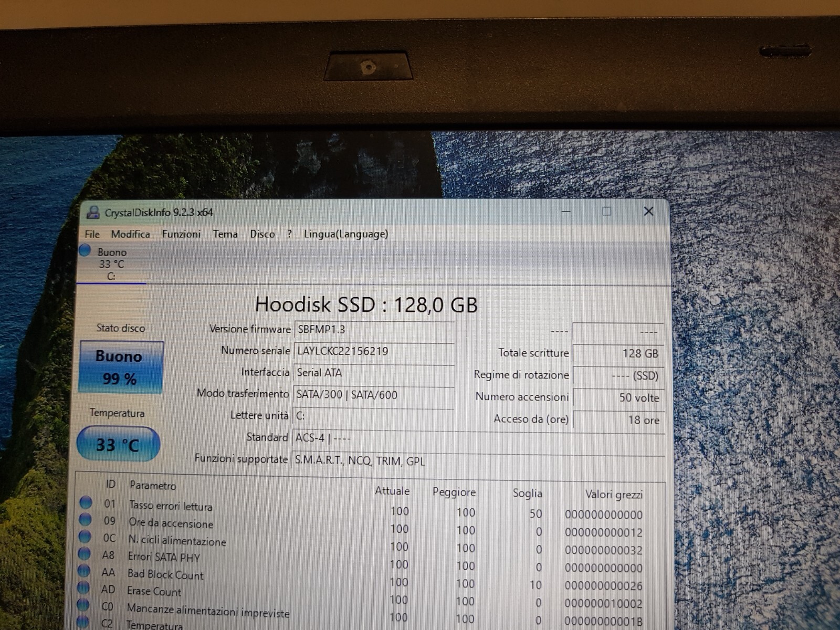This screenshot has width=840, height=630.
Task: Open the Modifica menu
Action: [130, 234]
